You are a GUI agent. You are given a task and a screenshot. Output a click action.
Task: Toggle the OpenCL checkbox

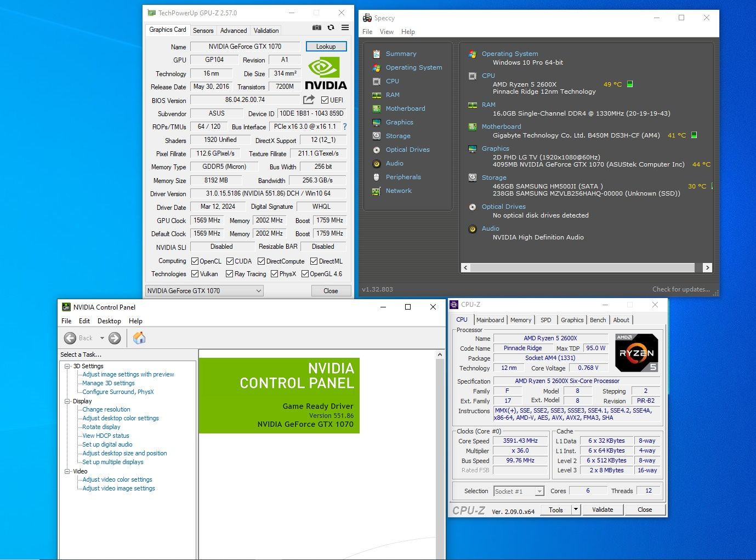pos(195,261)
